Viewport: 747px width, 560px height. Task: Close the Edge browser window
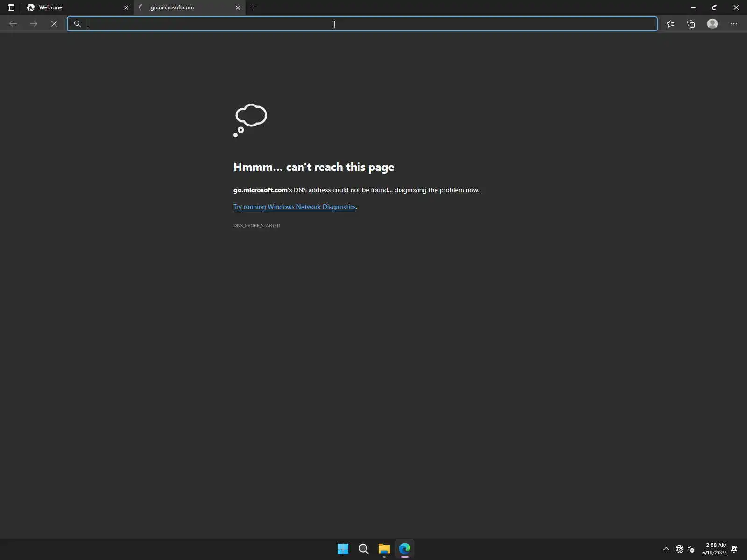point(736,7)
